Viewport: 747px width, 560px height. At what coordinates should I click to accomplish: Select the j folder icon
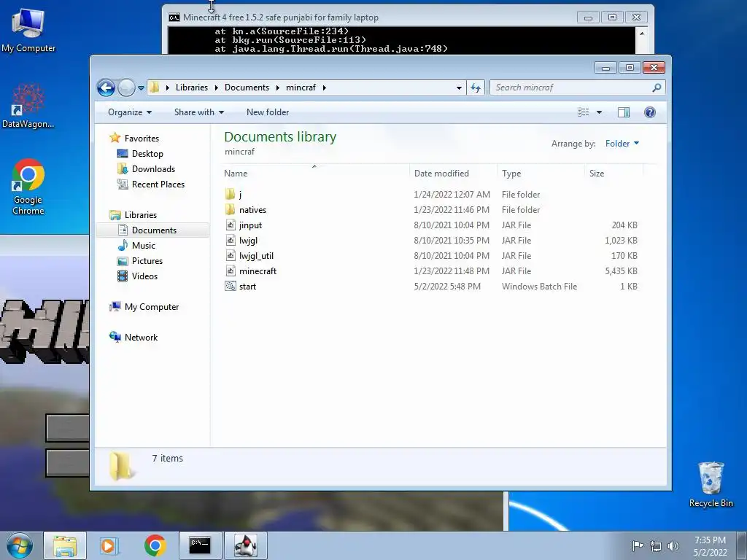pyautogui.click(x=230, y=194)
